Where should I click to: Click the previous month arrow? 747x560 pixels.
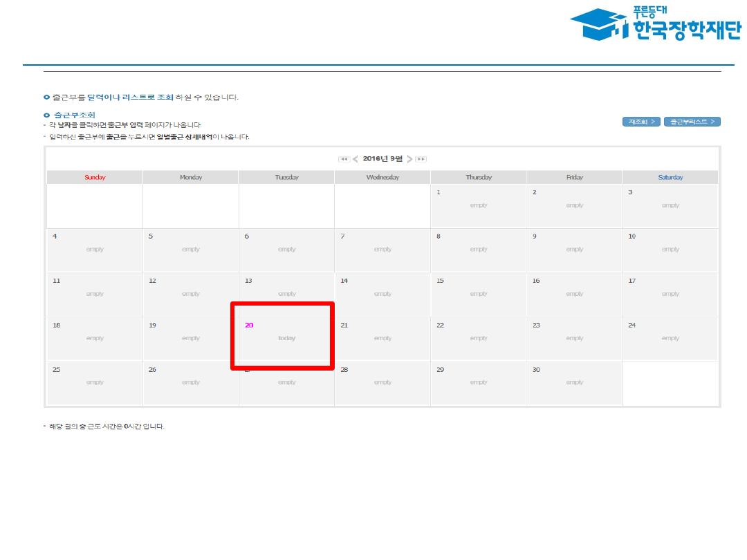coord(356,159)
